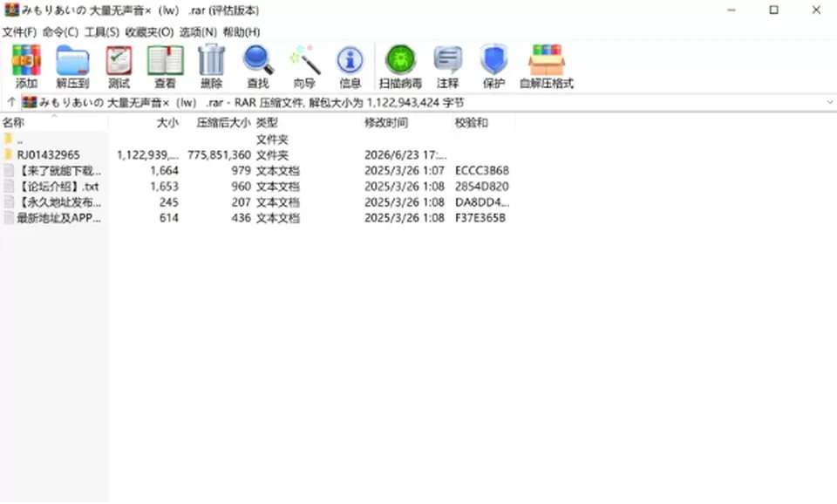This screenshot has width=837, height=504.
Task: Select the 最新地址及APP text file
Action: coord(58,218)
